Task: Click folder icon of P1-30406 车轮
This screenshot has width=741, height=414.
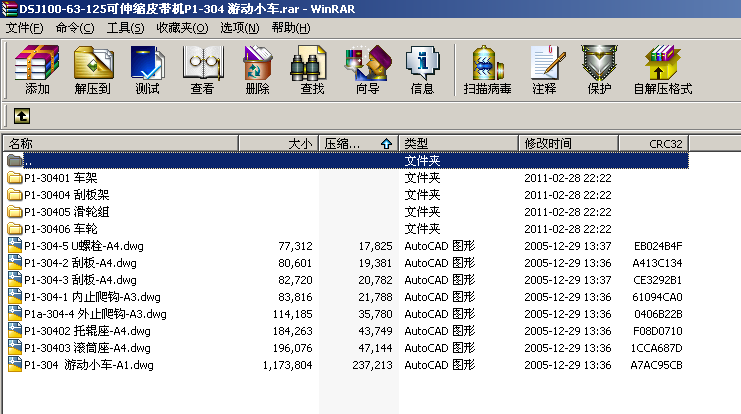Action: 15,229
